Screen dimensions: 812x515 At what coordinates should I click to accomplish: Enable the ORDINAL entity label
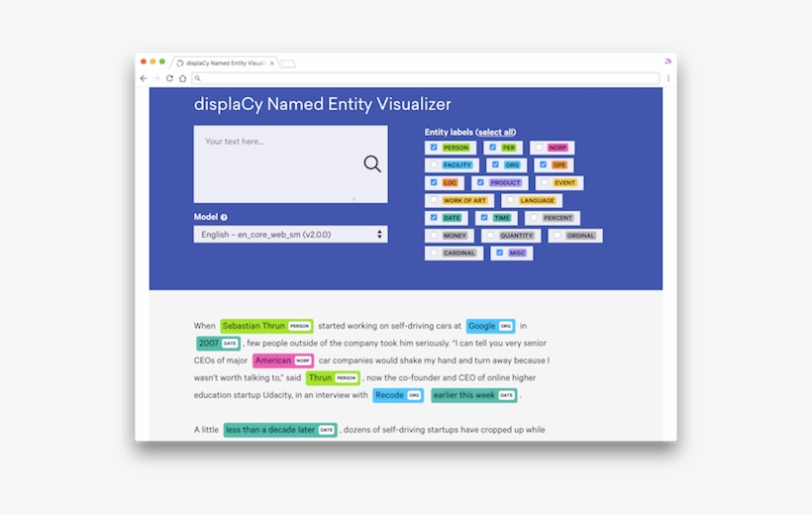click(558, 236)
